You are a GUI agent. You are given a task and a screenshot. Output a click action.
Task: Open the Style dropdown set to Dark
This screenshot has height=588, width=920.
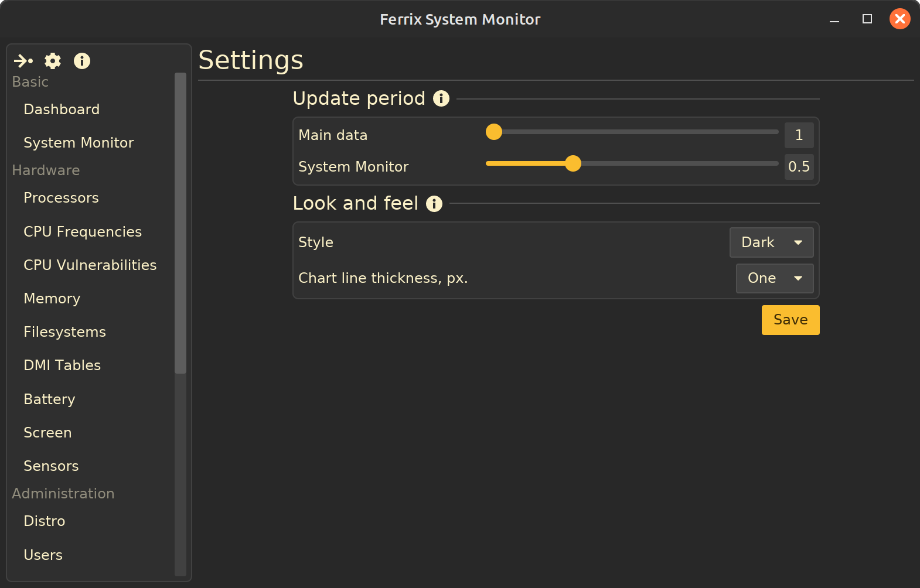pyautogui.click(x=771, y=242)
